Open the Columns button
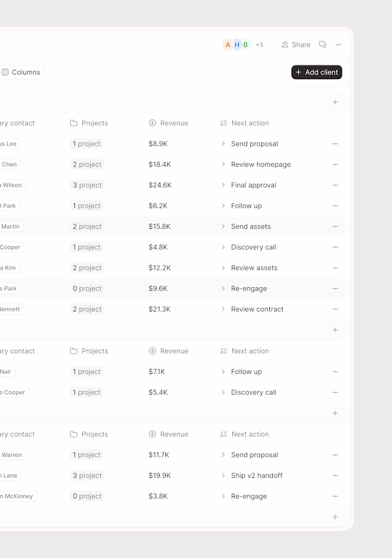392x558 pixels. coord(21,72)
